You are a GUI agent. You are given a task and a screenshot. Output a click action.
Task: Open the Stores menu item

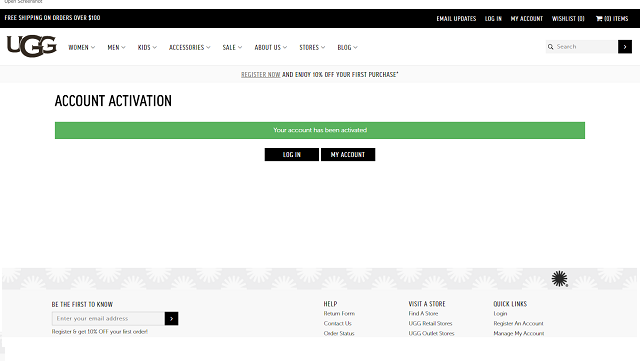pos(312,47)
